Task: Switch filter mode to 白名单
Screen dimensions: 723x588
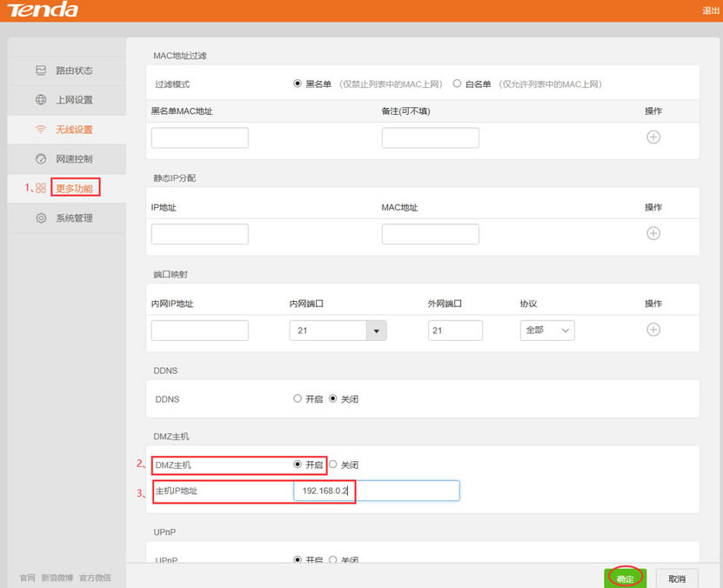Action: pos(457,84)
